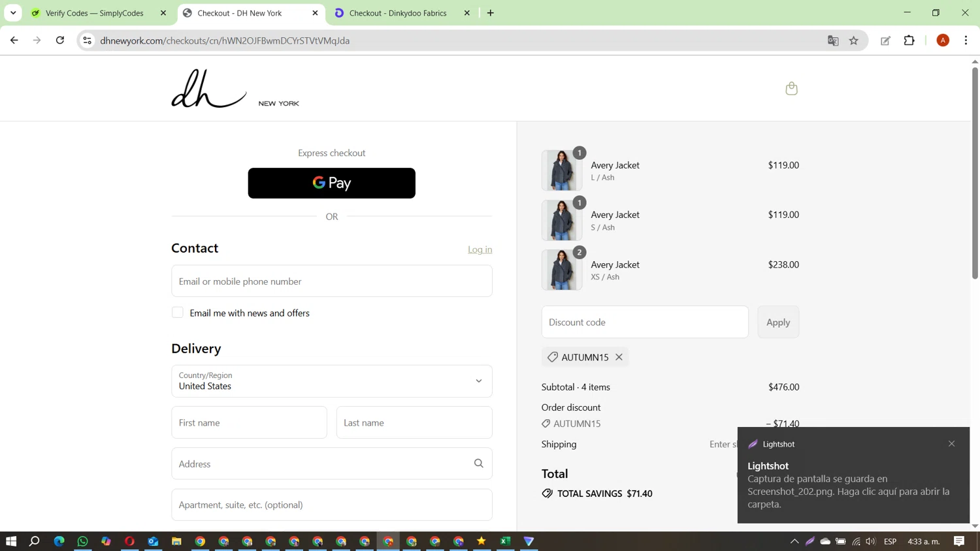Screen dimensions: 980x551
Task: Click the address search magnifier icon
Action: (x=479, y=464)
